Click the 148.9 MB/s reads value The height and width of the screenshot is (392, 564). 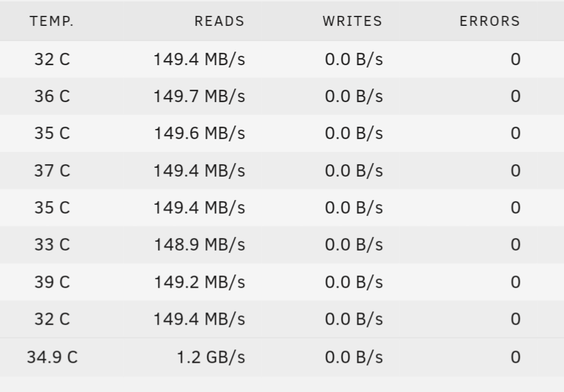tap(200, 245)
